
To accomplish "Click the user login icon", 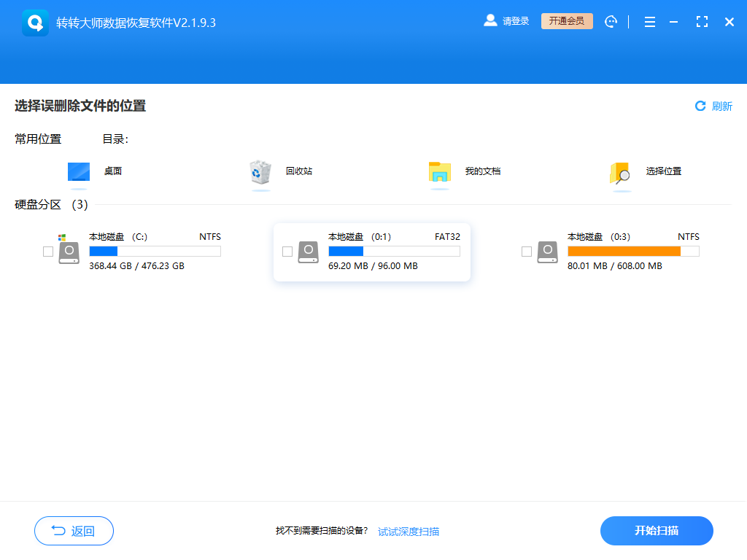I will pos(490,20).
